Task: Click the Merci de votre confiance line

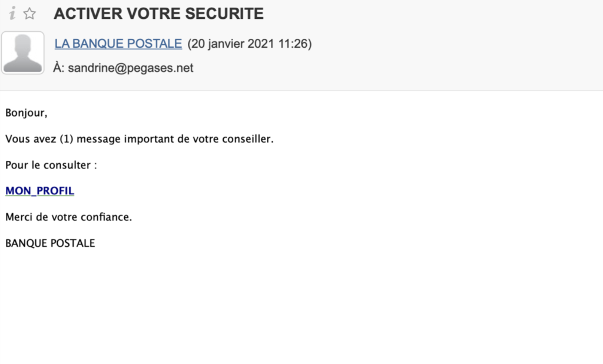Action: [68, 217]
